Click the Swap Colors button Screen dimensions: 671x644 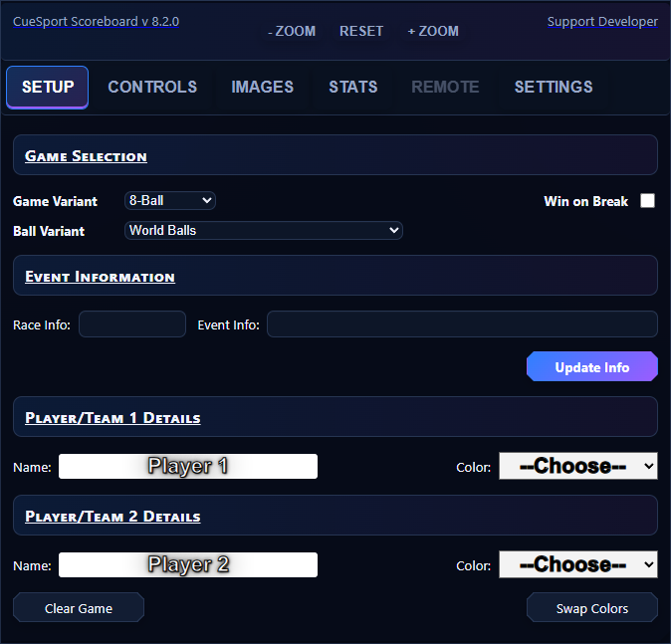[591, 607]
